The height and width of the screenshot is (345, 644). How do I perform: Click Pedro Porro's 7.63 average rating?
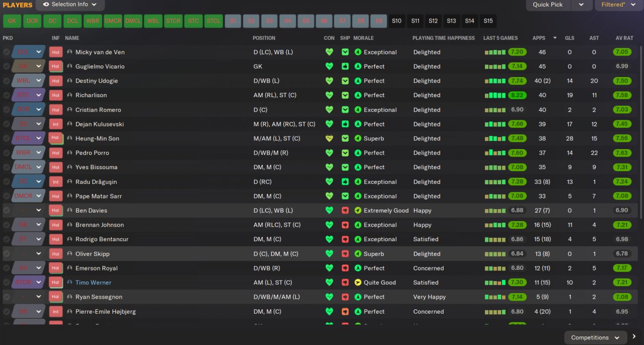(622, 153)
